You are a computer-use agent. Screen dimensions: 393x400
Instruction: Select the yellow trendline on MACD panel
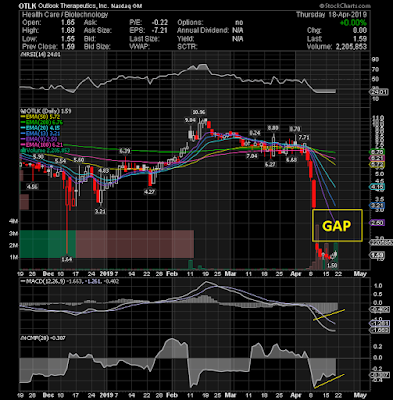click(329, 315)
